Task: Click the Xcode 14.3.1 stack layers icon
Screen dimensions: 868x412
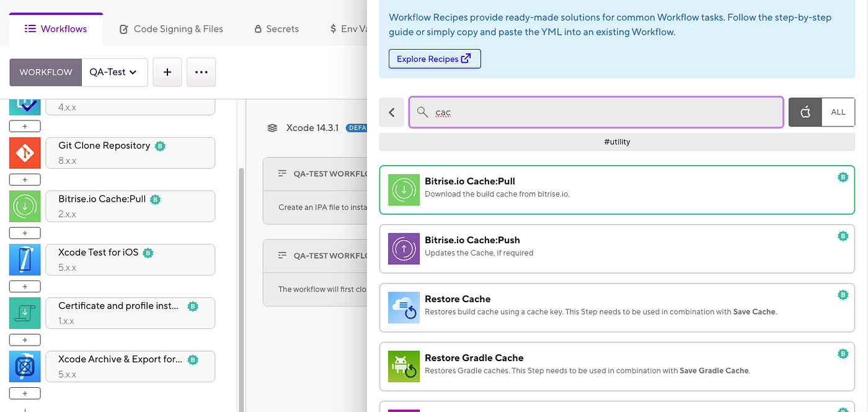Action: 272,128
